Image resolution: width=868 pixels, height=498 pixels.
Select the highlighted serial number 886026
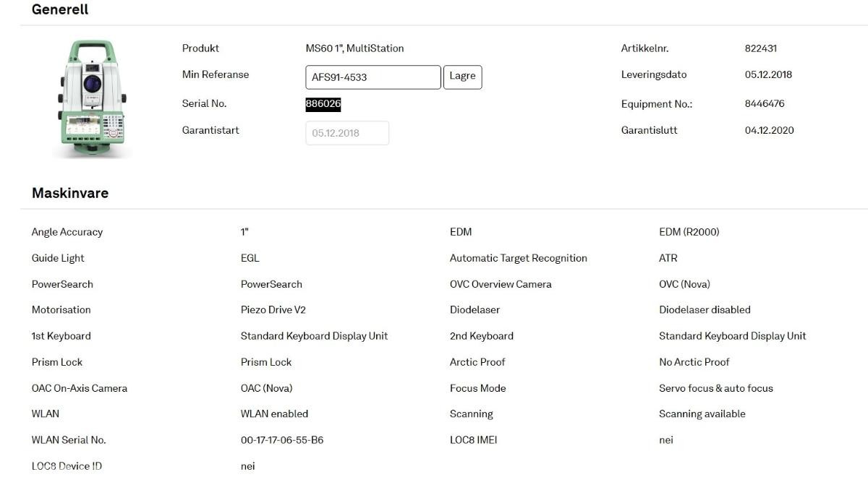323,104
